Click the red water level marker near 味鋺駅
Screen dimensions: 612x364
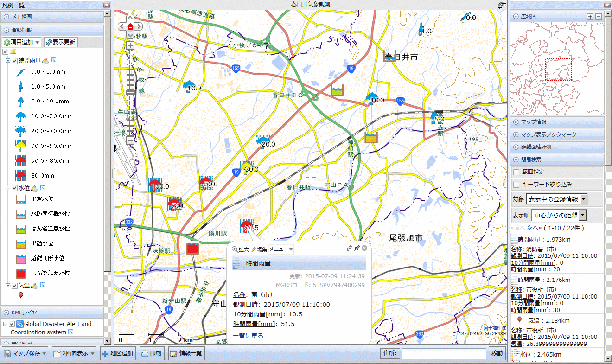[x=192, y=248]
